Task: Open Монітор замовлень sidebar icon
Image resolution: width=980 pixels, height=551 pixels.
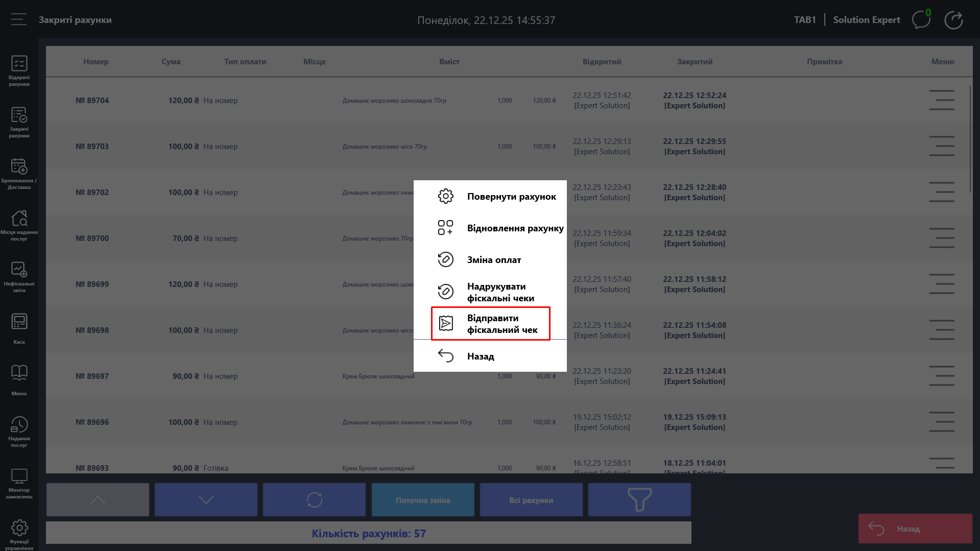Action: tap(19, 483)
